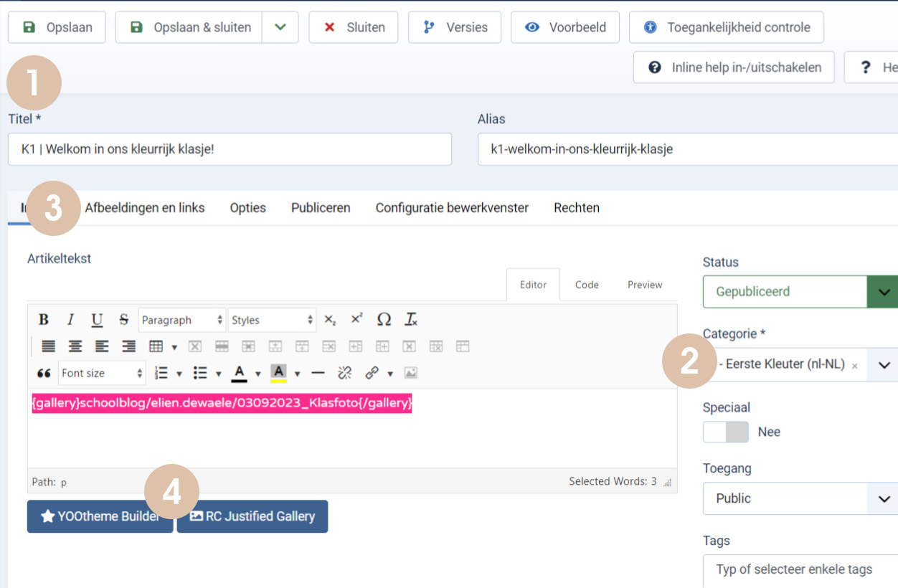Screen dimensions: 898x588
Task: Click the RC Justified Gallery button
Action: (252, 516)
